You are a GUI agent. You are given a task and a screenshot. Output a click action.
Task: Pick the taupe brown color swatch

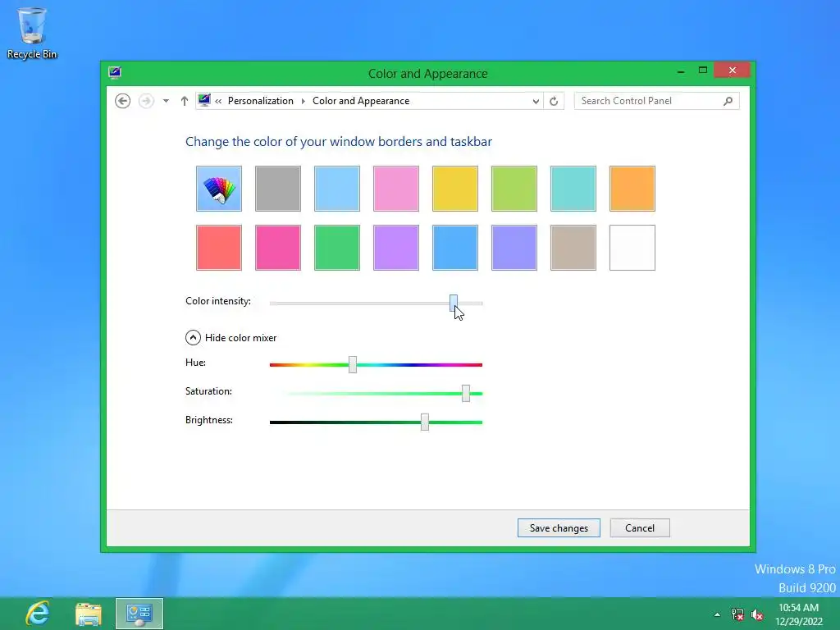click(x=573, y=248)
